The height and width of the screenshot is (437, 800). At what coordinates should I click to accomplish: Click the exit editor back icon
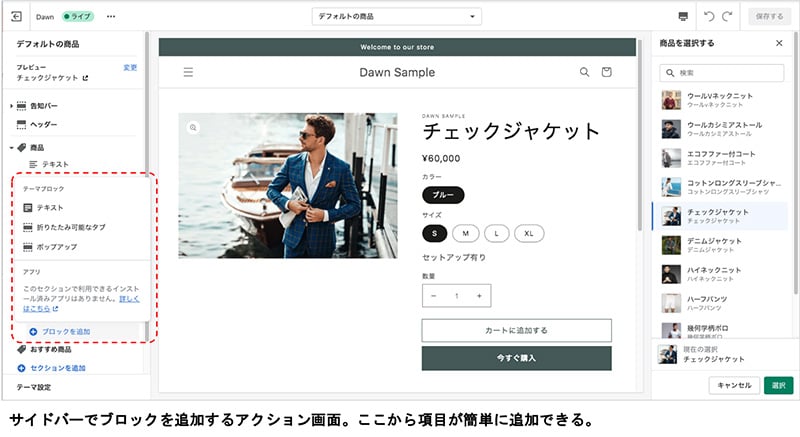tap(16, 17)
